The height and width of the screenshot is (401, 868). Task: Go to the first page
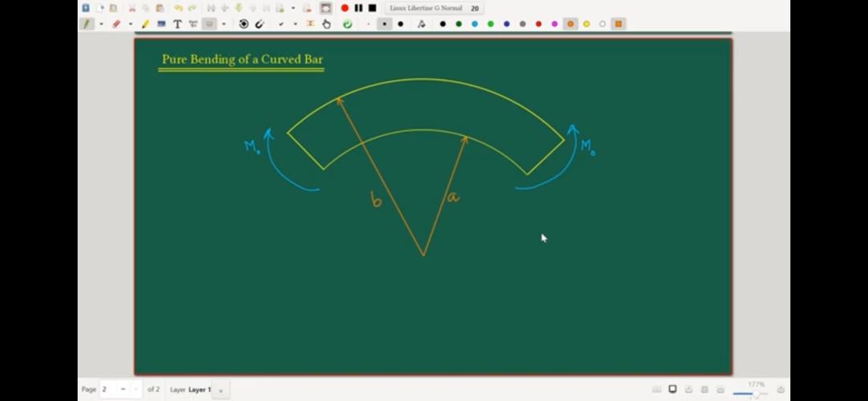[x=211, y=8]
